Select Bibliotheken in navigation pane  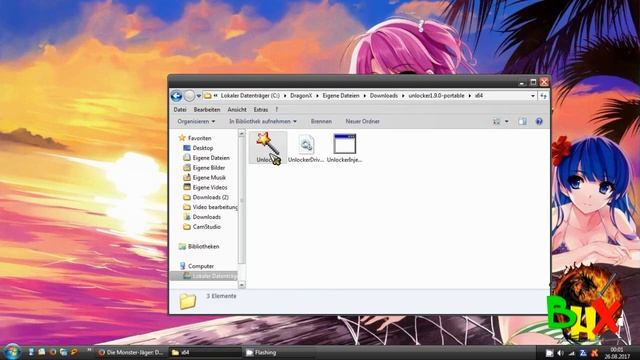(199, 246)
